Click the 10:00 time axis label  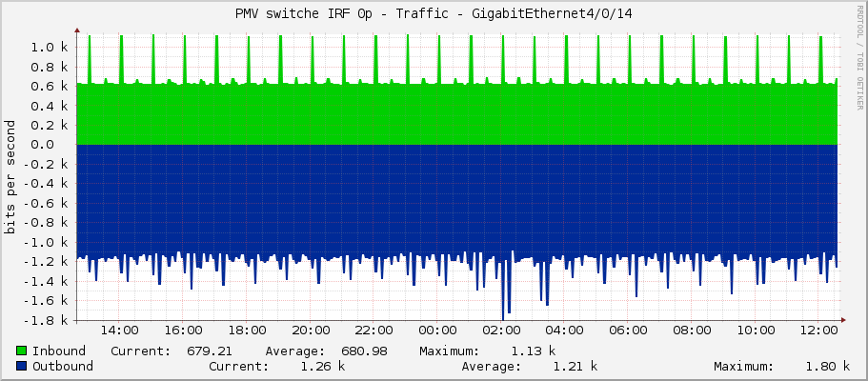pyautogui.click(x=756, y=331)
